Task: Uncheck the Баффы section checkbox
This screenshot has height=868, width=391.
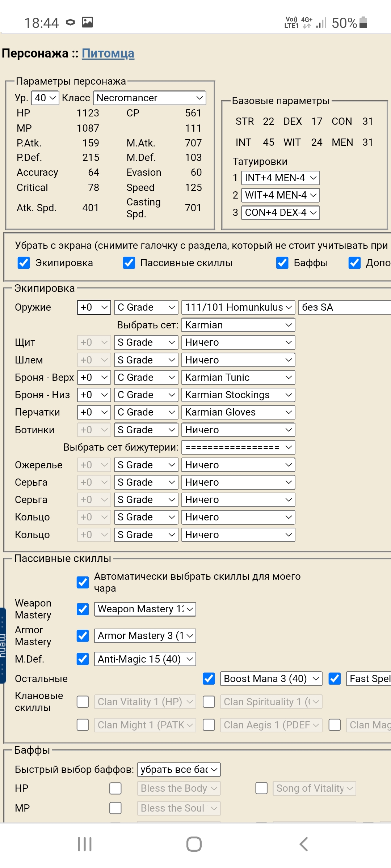Action: click(282, 263)
